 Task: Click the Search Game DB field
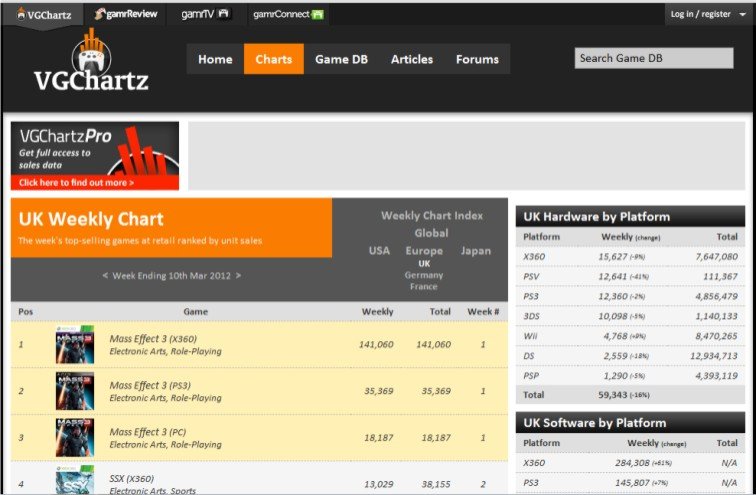654,58
